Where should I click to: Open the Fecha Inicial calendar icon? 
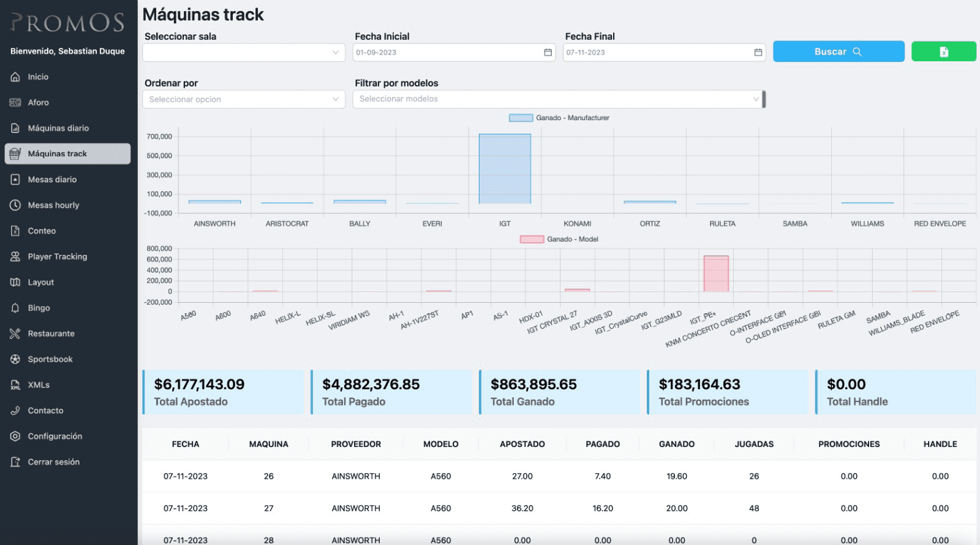[548, 53]
